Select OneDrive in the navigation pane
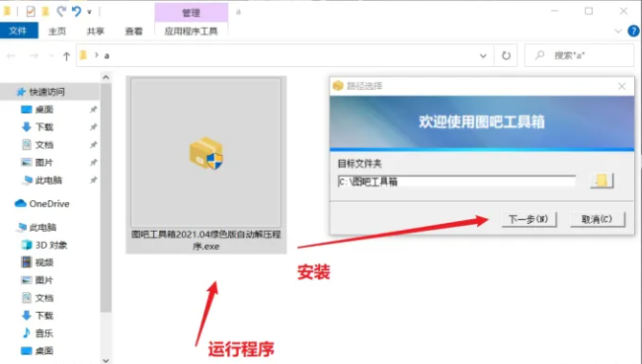 (50, 203)
